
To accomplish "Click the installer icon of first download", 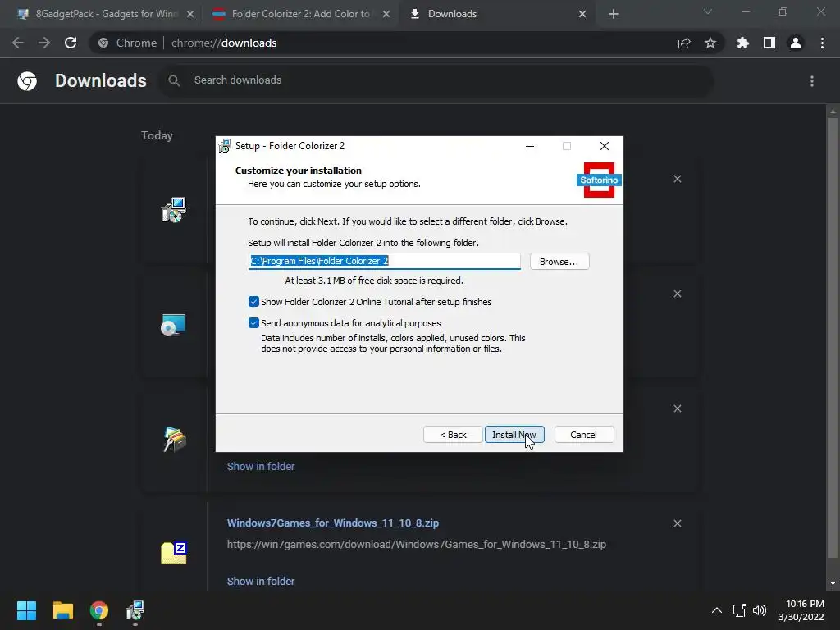I will tap(174, 210).
